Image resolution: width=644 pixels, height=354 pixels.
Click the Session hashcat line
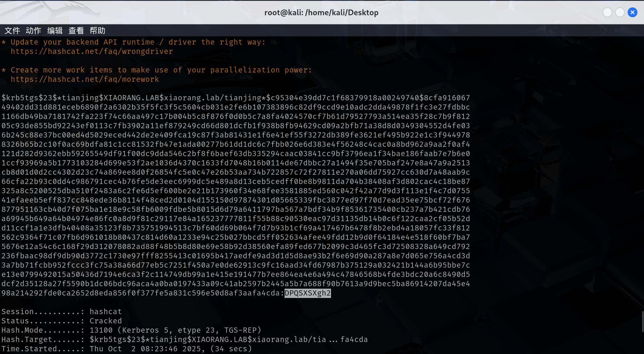62,312
